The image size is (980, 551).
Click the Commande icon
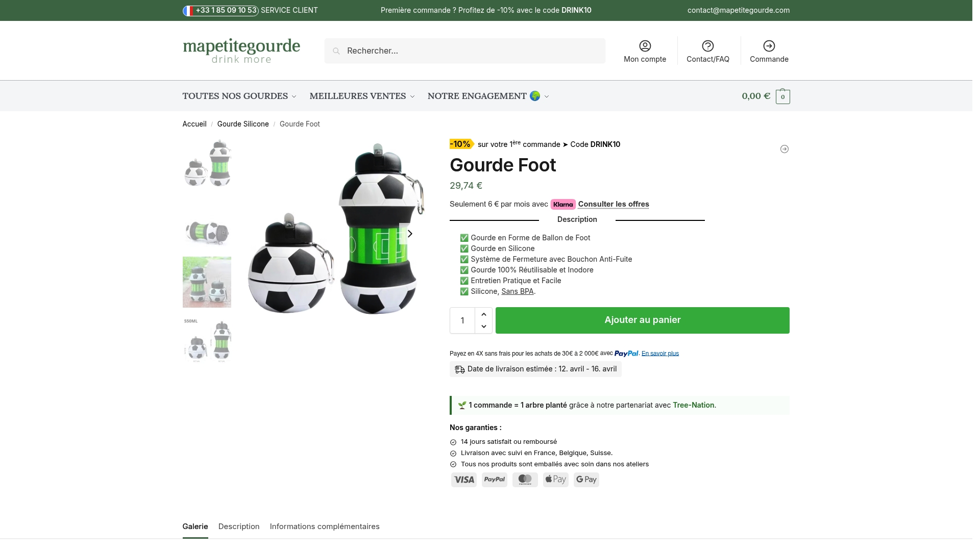(x=768, y=45)
